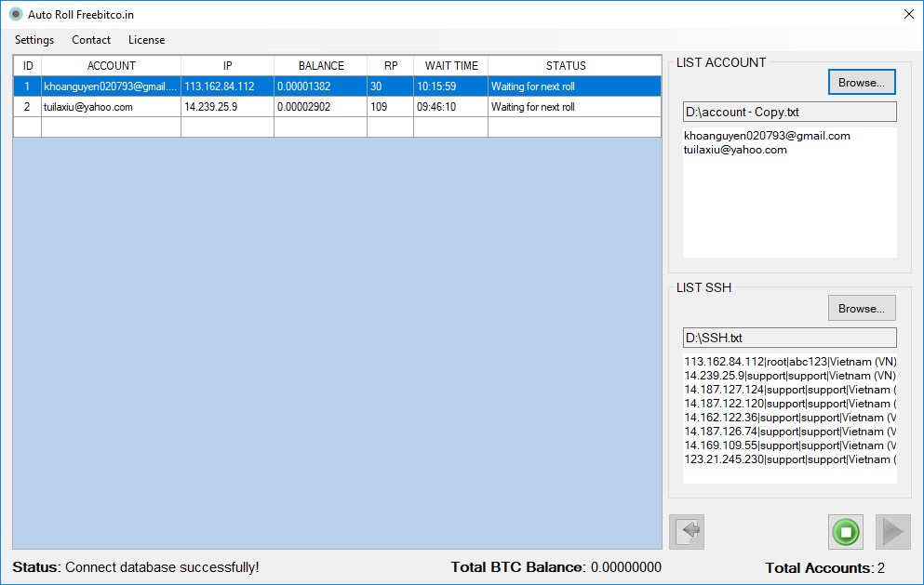
Task: Select SSH entry 14.239.25.9|support
Action: (x=790, y=376)
